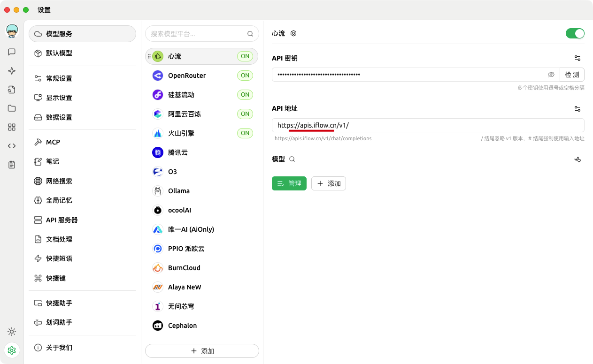The width and height of the screenshot is (593, 364).
Task: Search models using magnifier beside 模型
Action: click(x=292, y=159)
